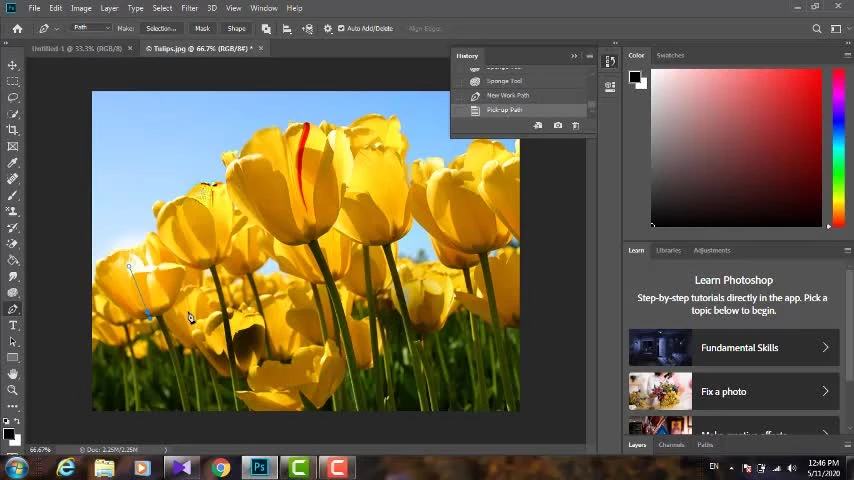The height and width of the screenshot is (480, 854).
Task: Click the Hand tool
Action: [x=13, y=374]
